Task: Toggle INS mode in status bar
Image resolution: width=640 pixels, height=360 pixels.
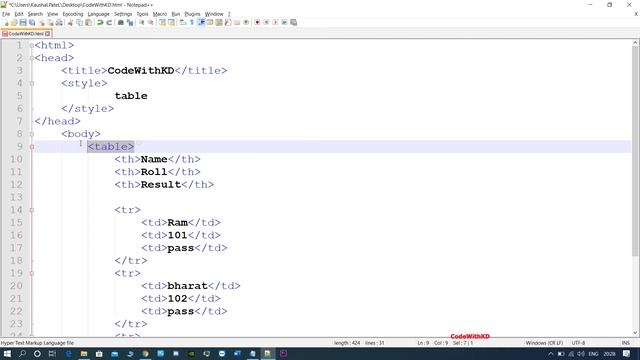Action: [x=625, y=343]
